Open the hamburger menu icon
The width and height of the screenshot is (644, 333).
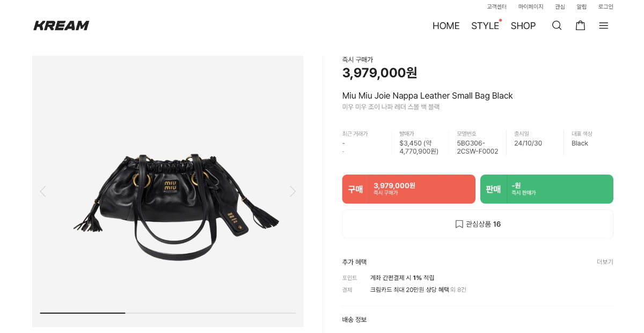(x=603, y=25)
